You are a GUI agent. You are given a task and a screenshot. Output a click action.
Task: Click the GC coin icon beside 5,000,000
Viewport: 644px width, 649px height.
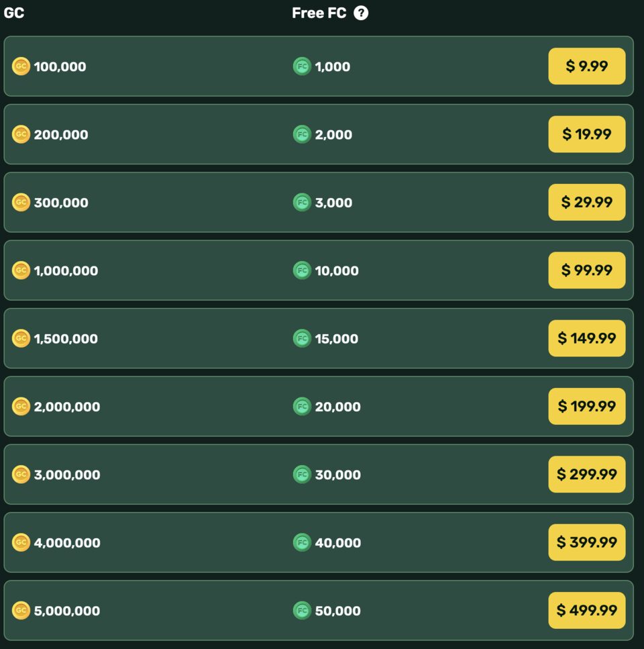(21, 610)
